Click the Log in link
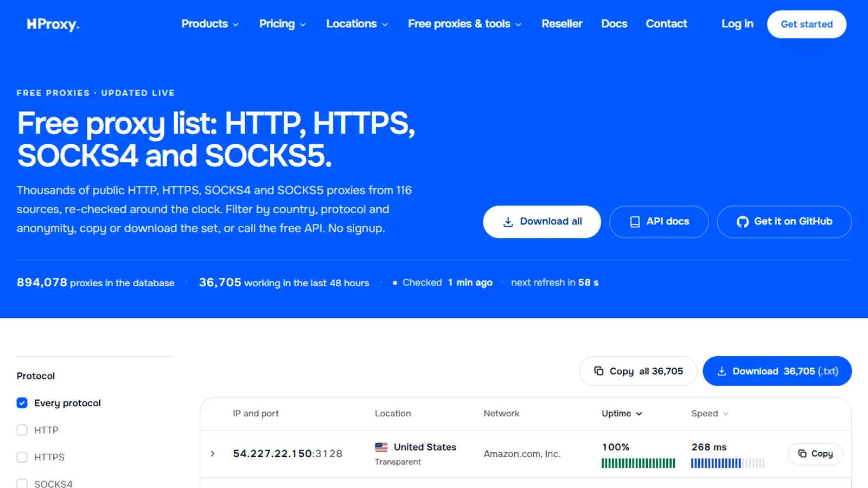Viewport: 868px width, 488px height. (x=737, y=24)
